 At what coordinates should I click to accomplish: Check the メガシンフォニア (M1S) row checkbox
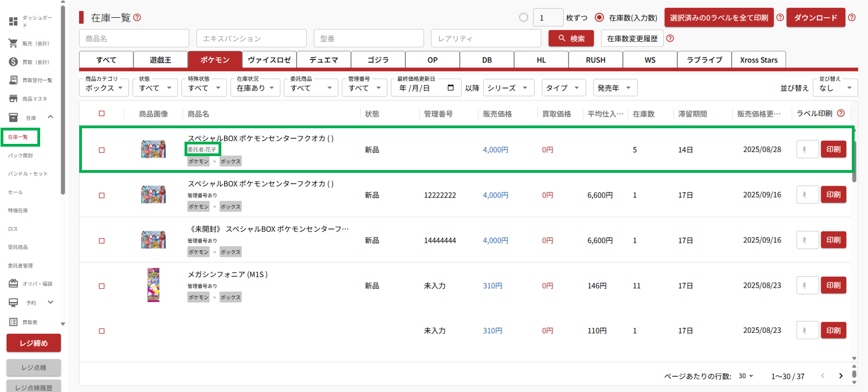(x=101, y=286)
